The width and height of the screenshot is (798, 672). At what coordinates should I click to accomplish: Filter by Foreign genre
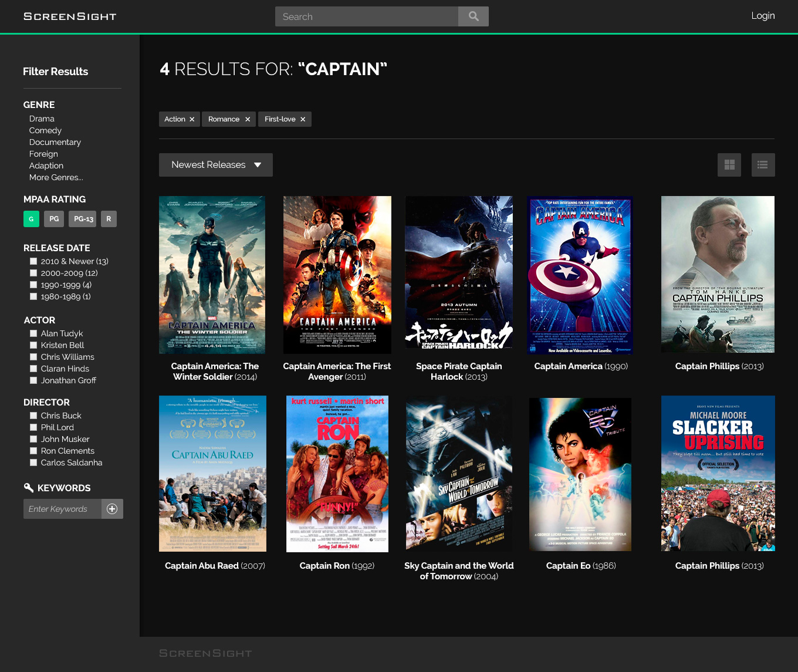(43, 154)
